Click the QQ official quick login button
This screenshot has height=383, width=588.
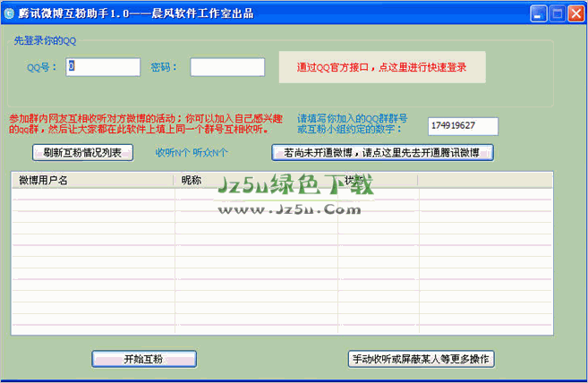pos(382,67)
